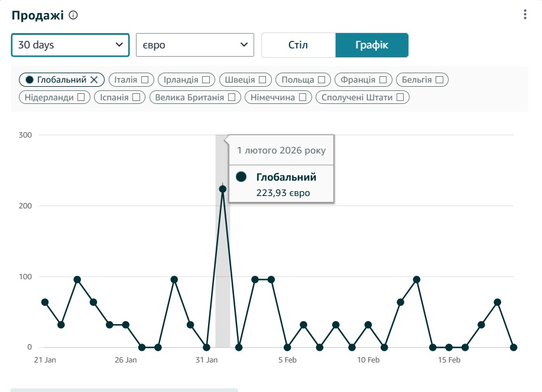
Task: Open the євро currency dropdown
Action: point(195,45)
